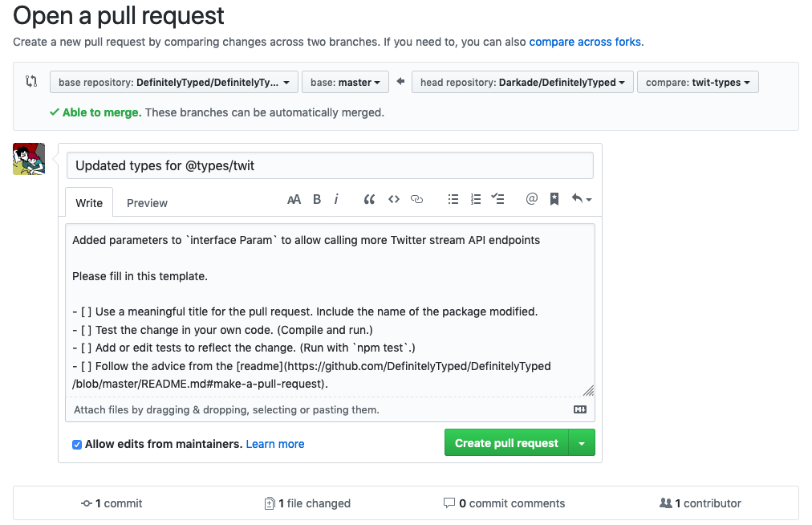
Task: Add a hyperlink using the link icon
Action: (x=416, y=199)
